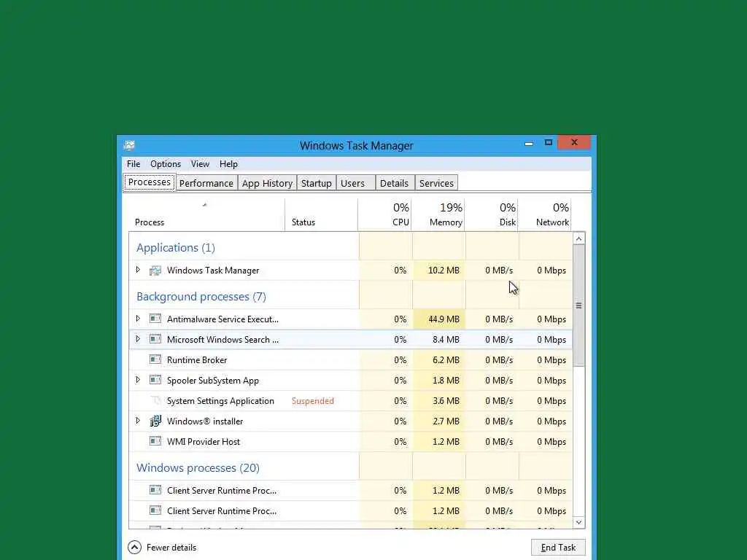Click the System Settings Application icon
Image resolution: width=747 pixels, height=560 pixels.
pos(155,400)
